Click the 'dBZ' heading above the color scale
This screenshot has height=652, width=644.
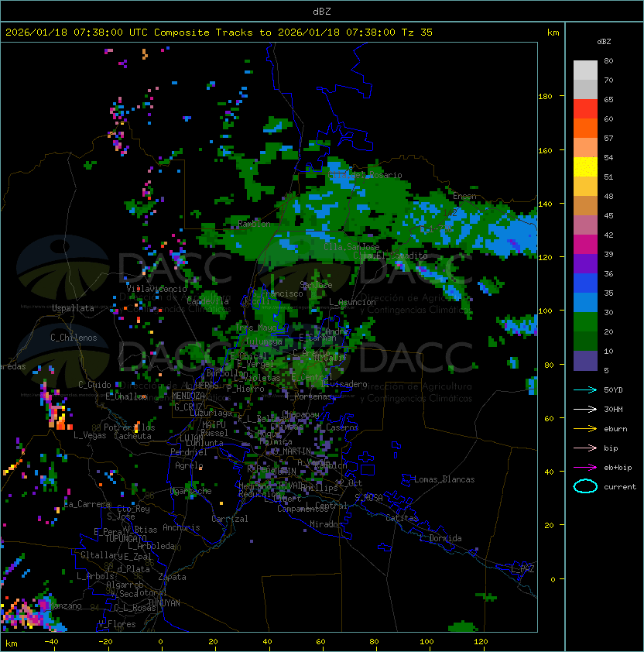point(604,42)
